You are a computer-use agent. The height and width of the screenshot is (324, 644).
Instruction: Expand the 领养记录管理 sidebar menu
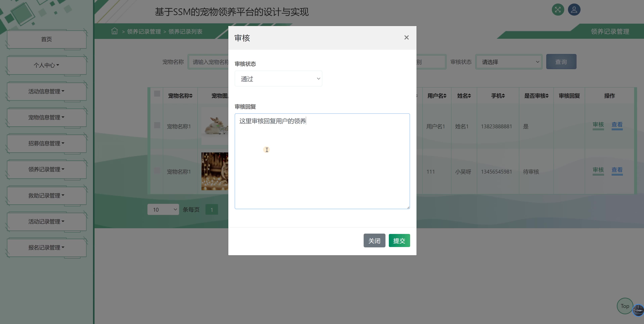point(47,169)
